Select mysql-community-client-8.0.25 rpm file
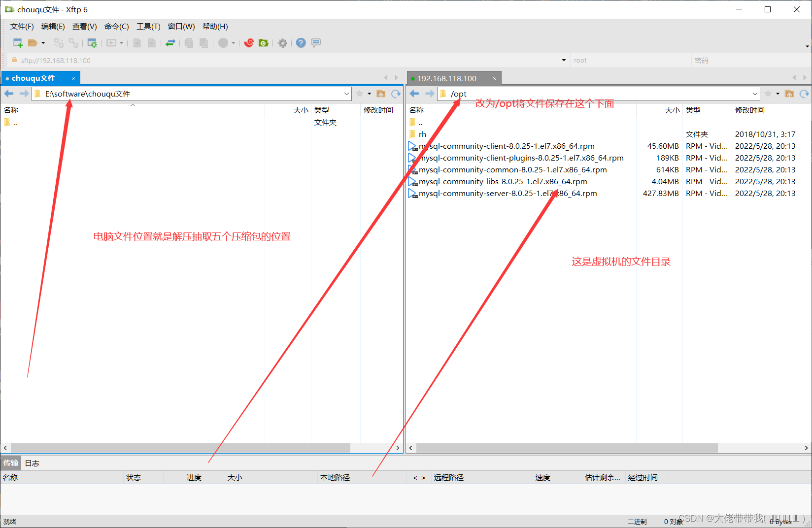 pos(507,146)
